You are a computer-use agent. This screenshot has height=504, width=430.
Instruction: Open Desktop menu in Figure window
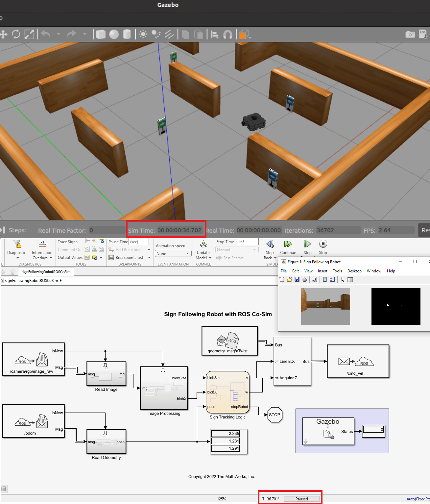coord(354,271)
